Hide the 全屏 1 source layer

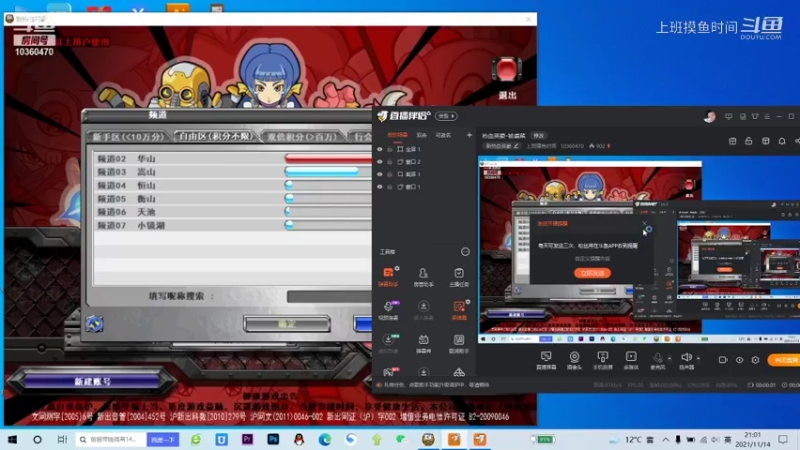(x=380, y=149)
